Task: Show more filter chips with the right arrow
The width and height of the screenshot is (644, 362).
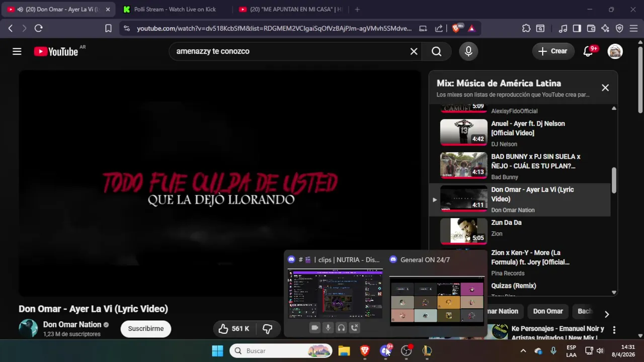Action: (x=607, y=314)
